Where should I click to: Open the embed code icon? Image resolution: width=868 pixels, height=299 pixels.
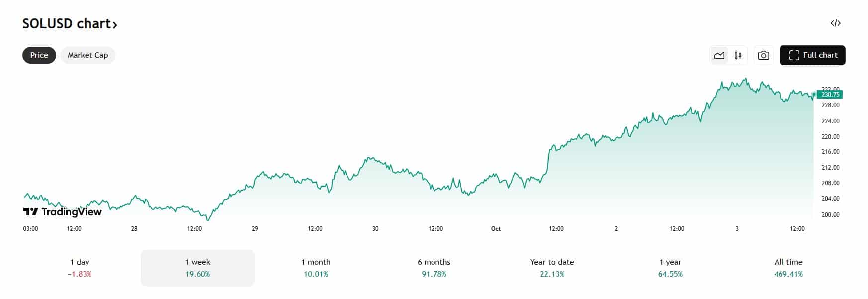[835, 23]
